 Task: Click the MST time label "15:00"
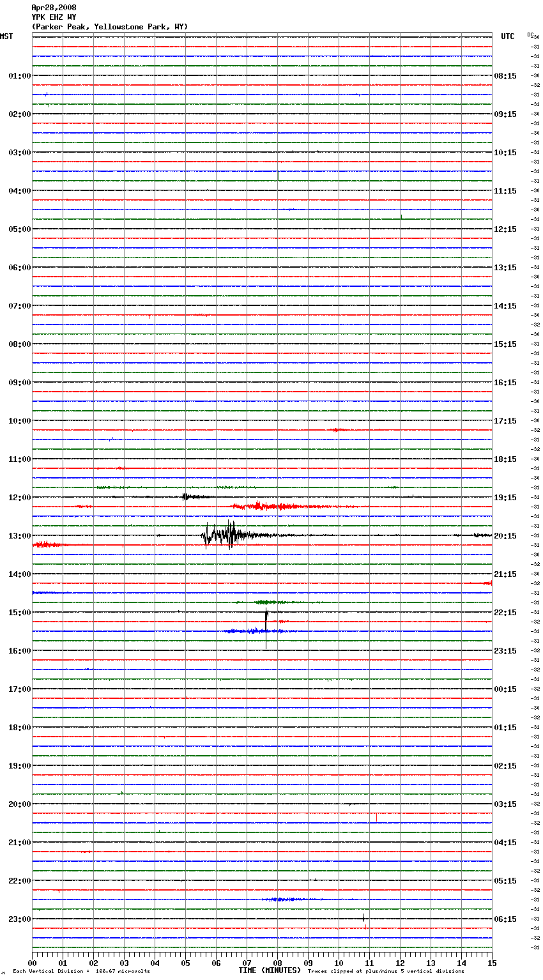coord(20,613)
